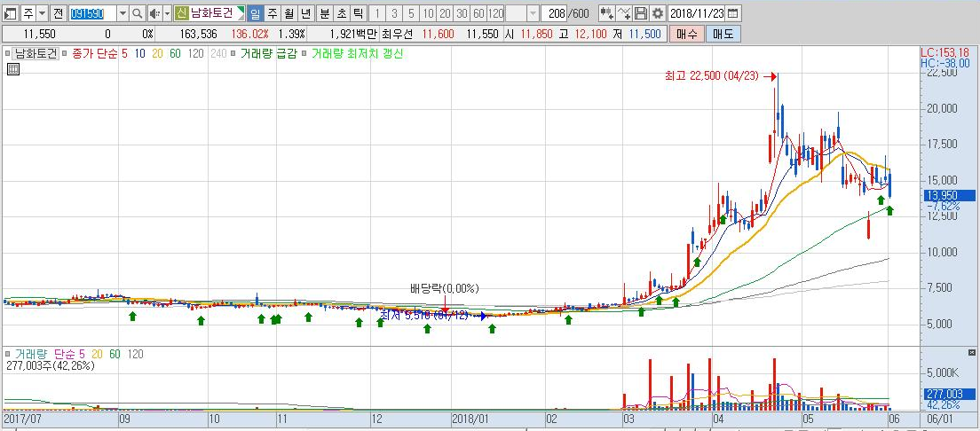
Task: Click the 남화토건 chart legend label
Action: 36,54
